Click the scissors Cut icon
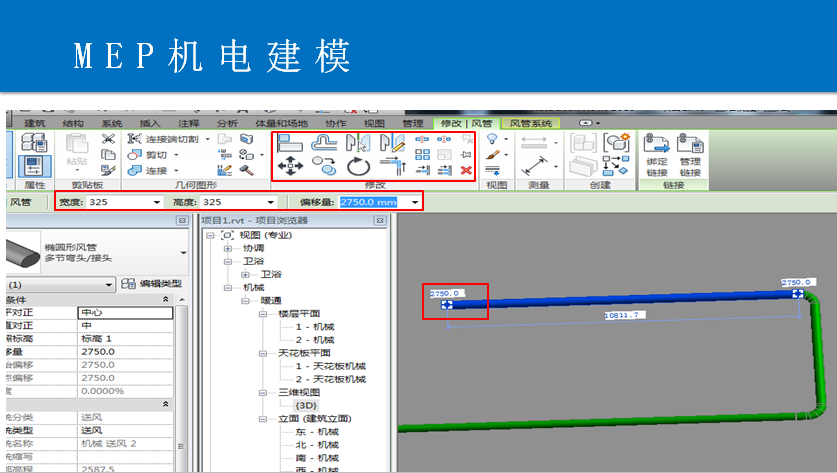Image resolution: width=837 pixels, height=473 pixels. click(x=108, y=139)
